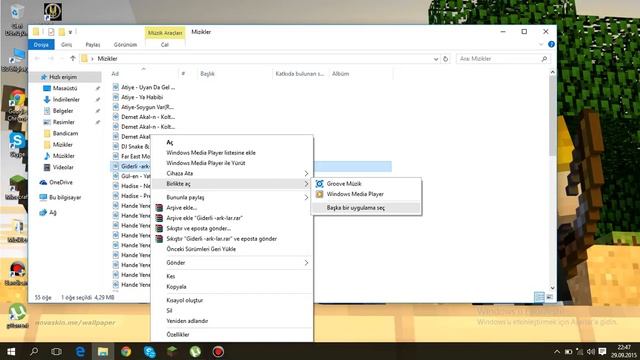Switch to the Görünüm ribbon tab
The height and width of the screenshot is (360, 640).
(125, 44)
